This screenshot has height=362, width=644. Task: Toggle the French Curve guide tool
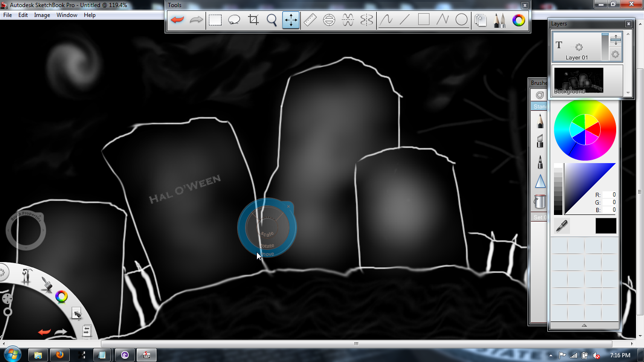(348, 20)
